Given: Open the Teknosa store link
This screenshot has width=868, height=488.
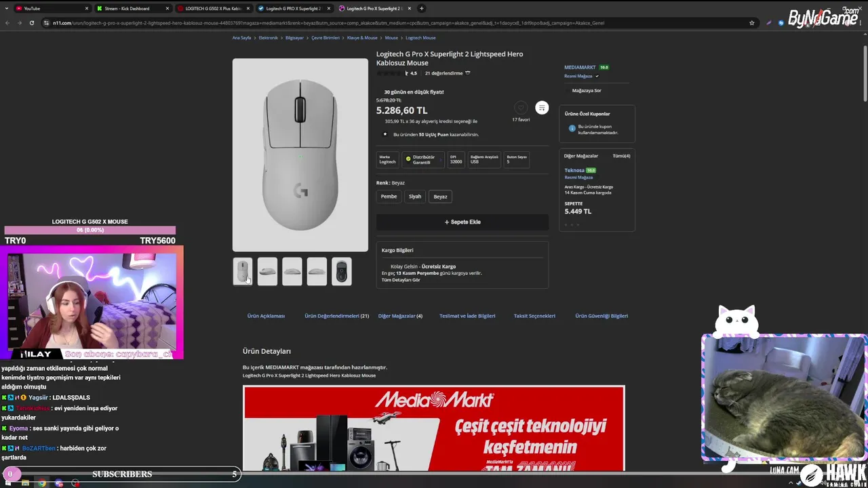Looking at the screenshot, I should click(574, 170).
